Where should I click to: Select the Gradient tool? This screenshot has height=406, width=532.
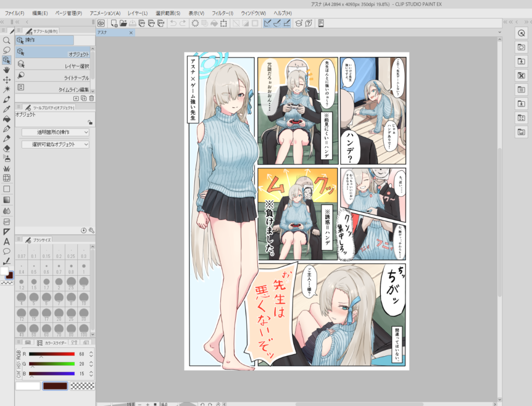(6, 200)
